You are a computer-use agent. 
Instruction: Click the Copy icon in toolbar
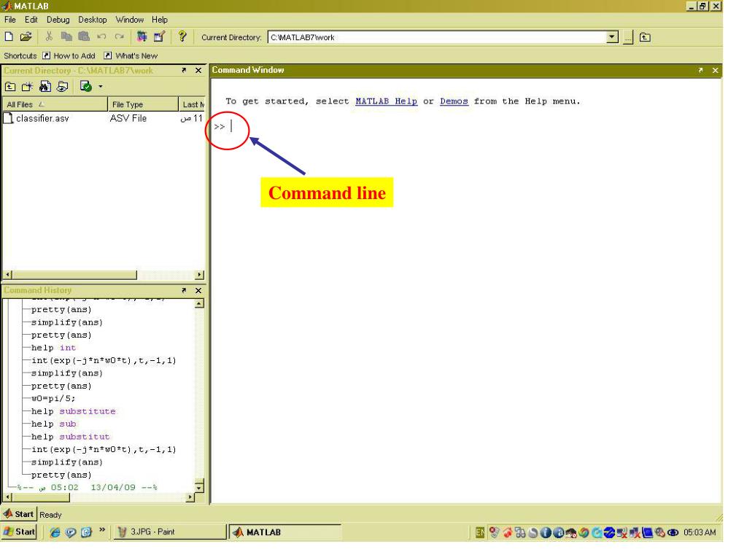[x=66, y=36]
